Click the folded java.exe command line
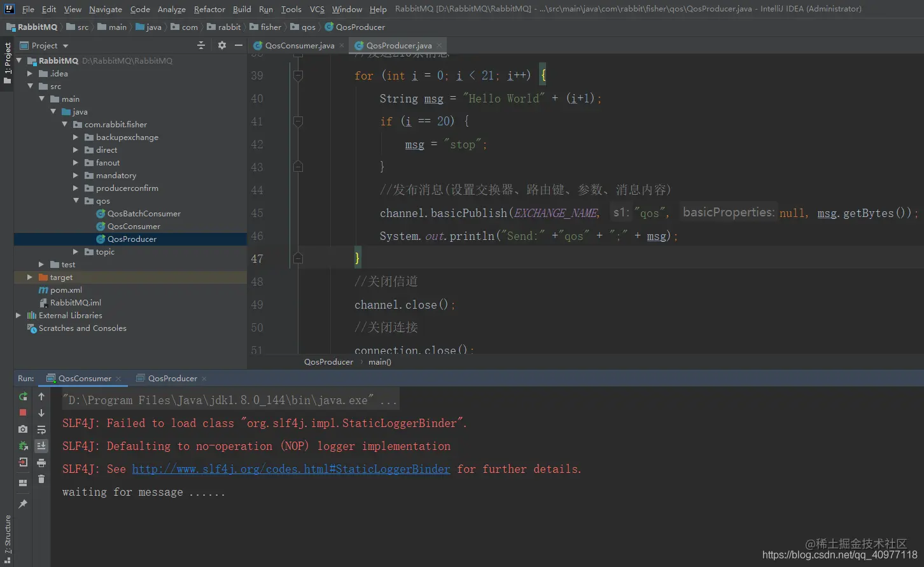This screenshot has width=924, height=567. 230,400
